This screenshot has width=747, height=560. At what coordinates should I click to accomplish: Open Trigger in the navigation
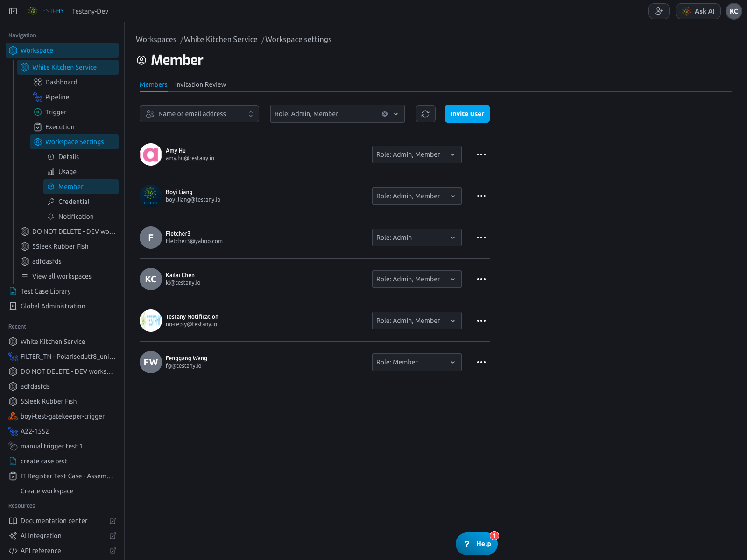pyautogui.click(x=74, y=112)
